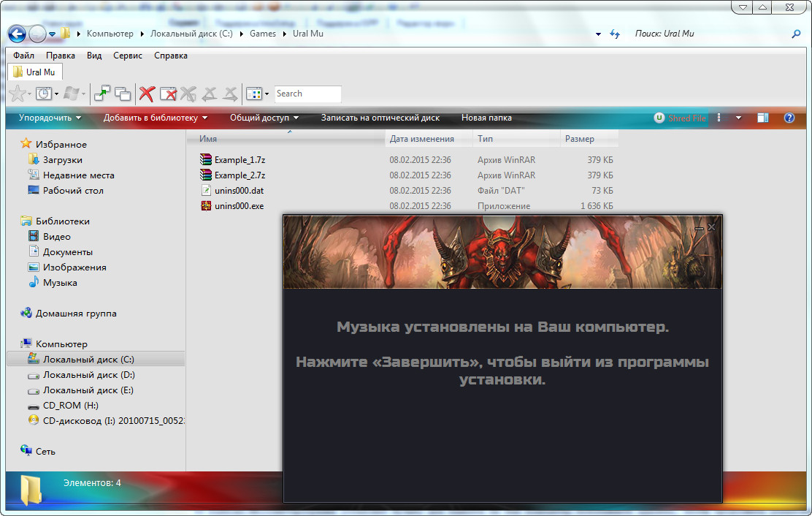Sort by Дата изменения column header
This screenshot has width=812, height=516.
[429, 139]
